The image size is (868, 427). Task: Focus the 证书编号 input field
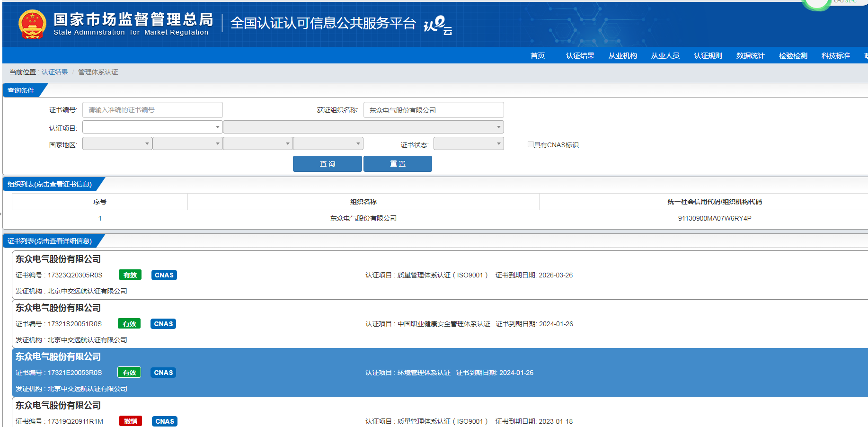pyautogui.click(x=152, y=110)
